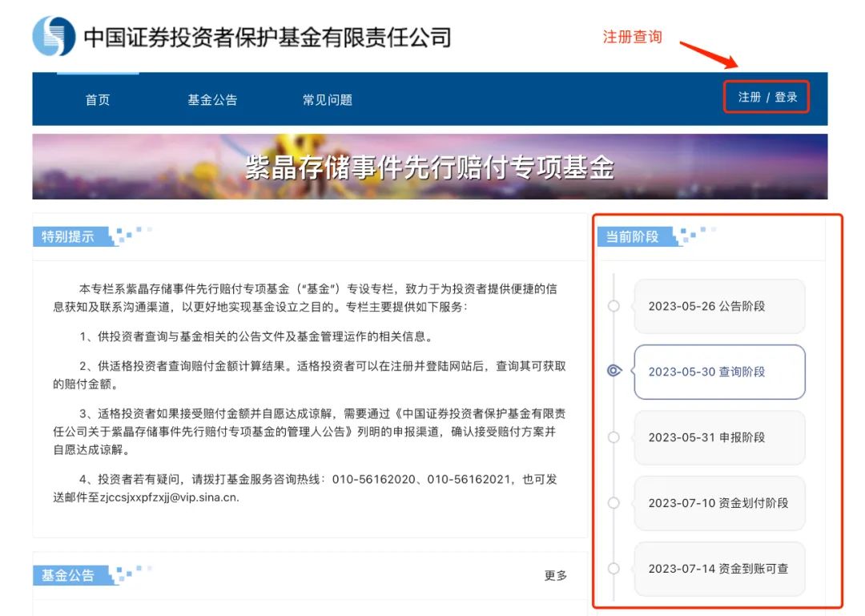
Task: Click the timeline circle next to 申报阶段
Action: click(614, 437)
